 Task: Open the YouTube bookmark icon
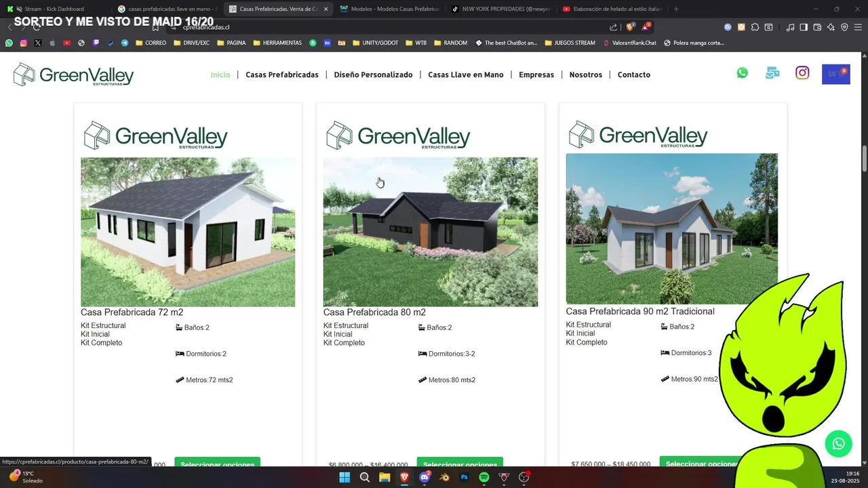tap(66, 43)
